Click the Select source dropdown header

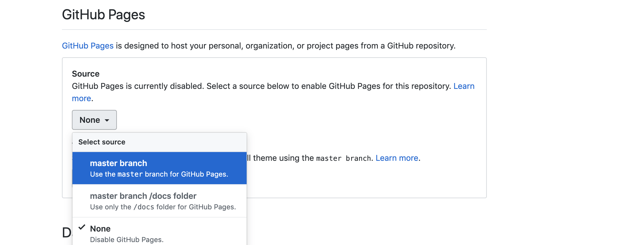coord(160,142)
